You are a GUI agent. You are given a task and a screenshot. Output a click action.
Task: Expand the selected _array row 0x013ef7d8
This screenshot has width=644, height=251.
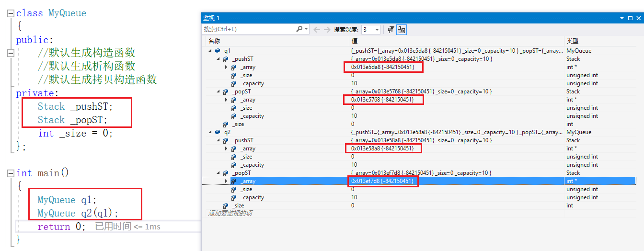click(x=226, y=181)
